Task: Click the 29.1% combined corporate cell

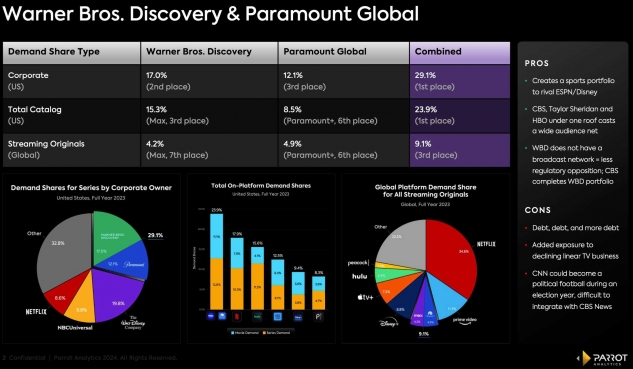Action: click(460, 81)
